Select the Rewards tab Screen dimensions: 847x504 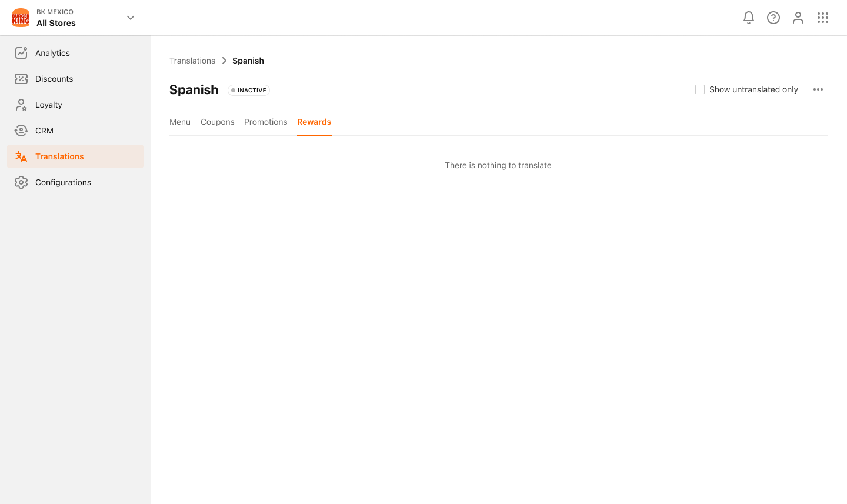point(314,122)
